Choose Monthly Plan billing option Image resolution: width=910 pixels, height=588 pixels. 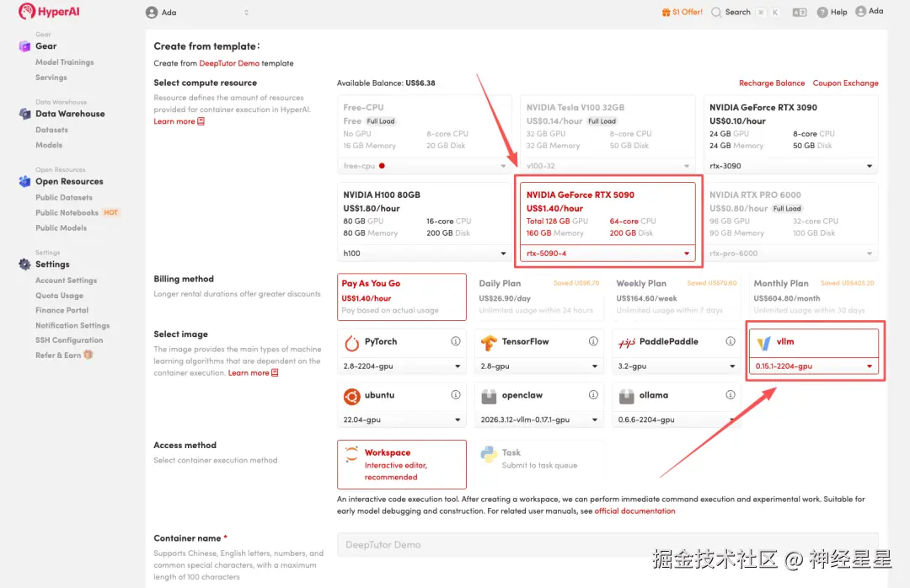(x=814, y=297)
